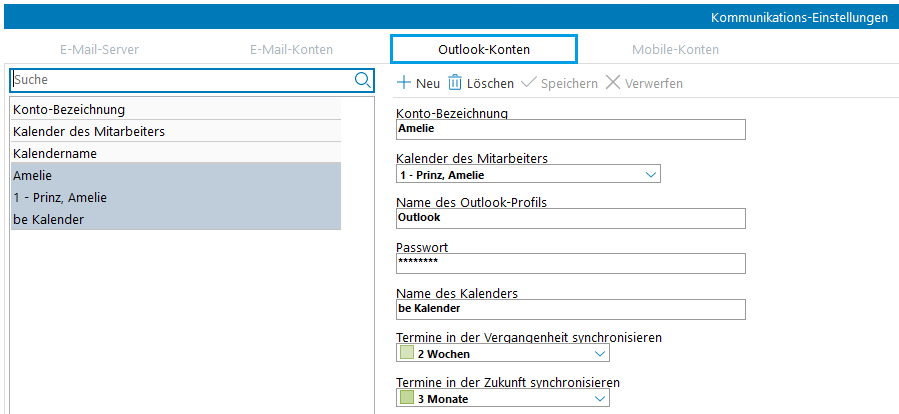Select the Outlook-Konten tab
The image size is (899, 414).
[x=484, y=49]
